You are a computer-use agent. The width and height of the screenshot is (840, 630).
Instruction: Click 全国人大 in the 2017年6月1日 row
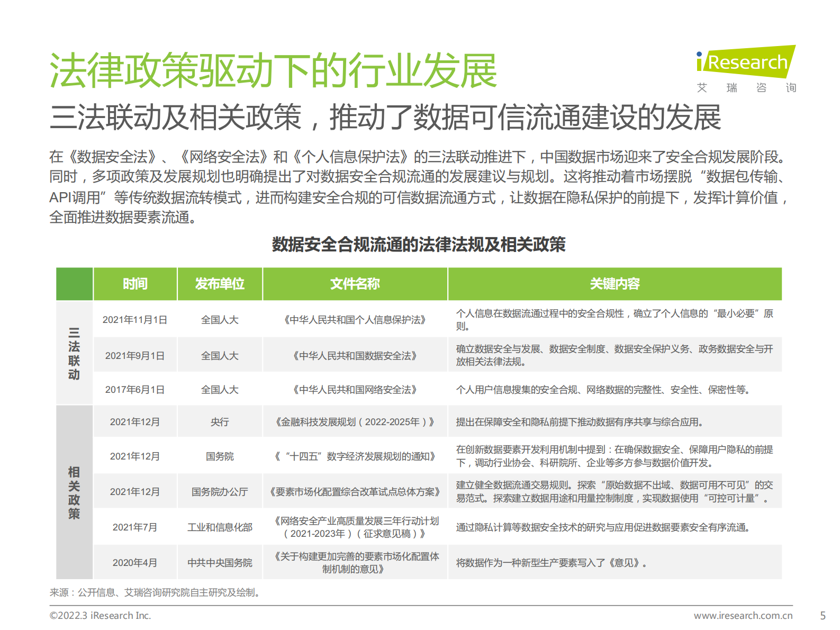click(x=220, y=390)
